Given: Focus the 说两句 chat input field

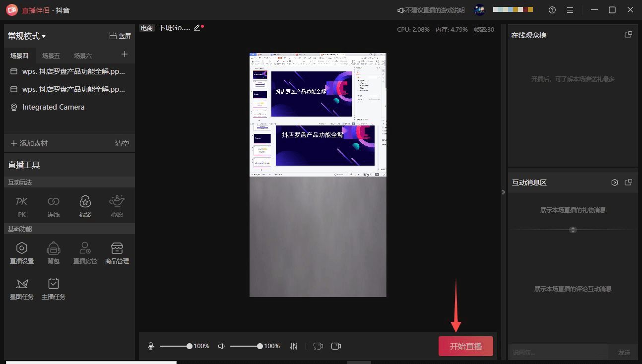Looking at the screenshot, I should (559, 352).
